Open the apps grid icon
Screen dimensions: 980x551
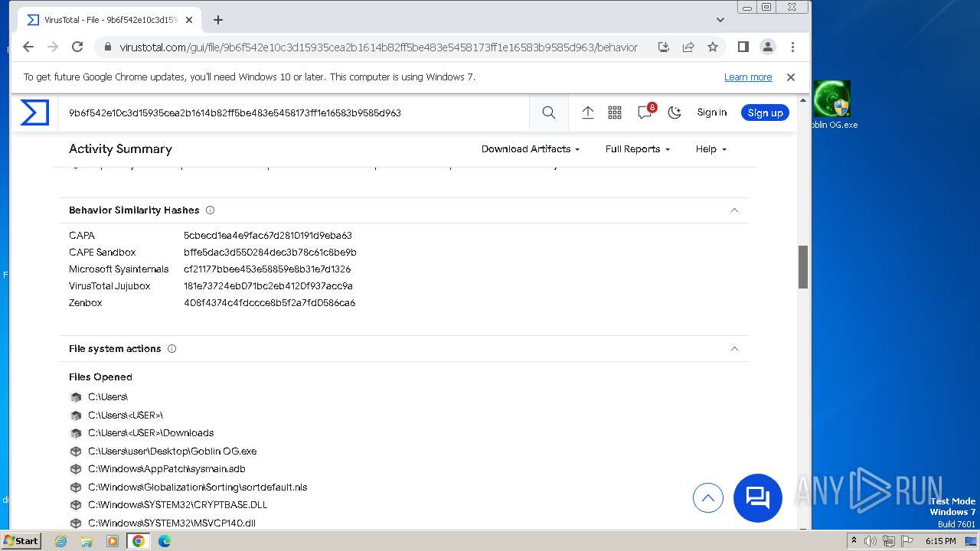click(x=615, y=112)
